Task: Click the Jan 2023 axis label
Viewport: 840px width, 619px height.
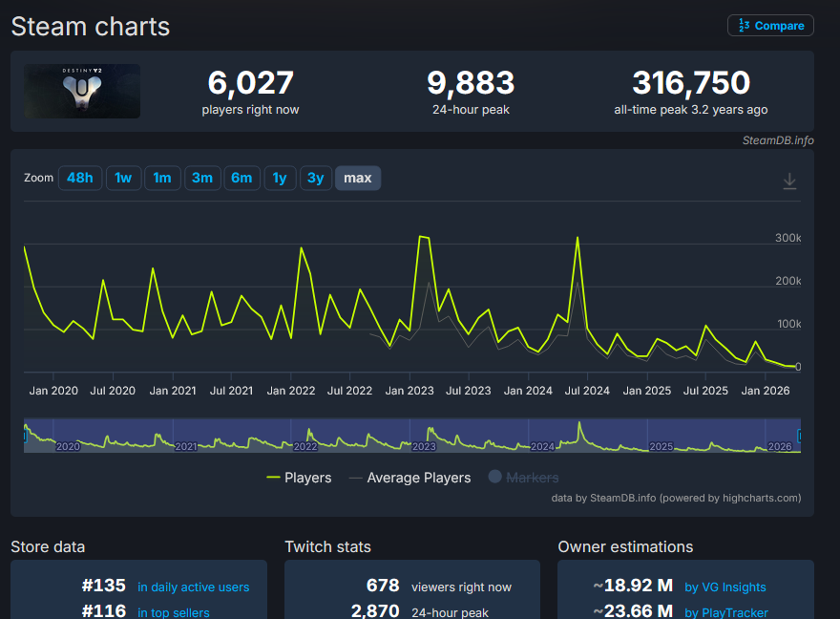Action: [409, 391]
